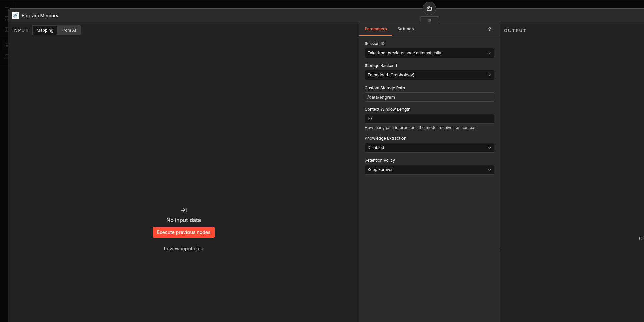This screenshot has height=322, width=644.
Task: Click the 'to view input data' text
Action: pos(183,249)
